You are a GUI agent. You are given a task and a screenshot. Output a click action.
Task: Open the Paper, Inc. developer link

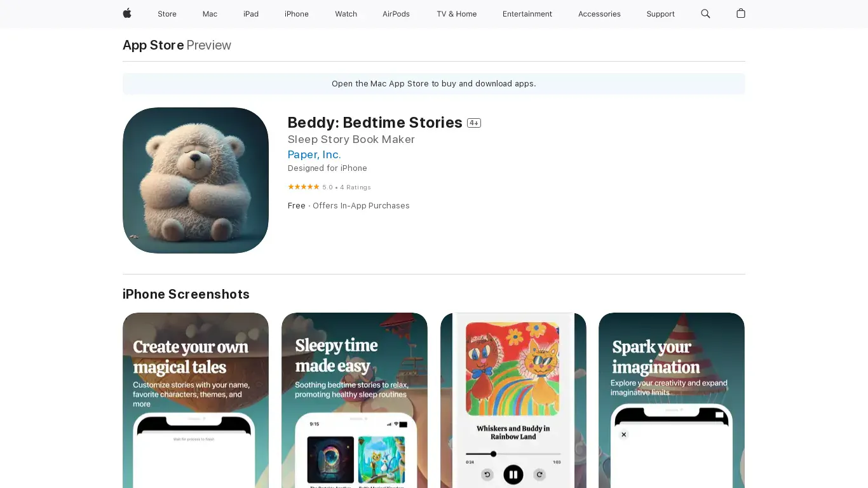click(314, 154)
